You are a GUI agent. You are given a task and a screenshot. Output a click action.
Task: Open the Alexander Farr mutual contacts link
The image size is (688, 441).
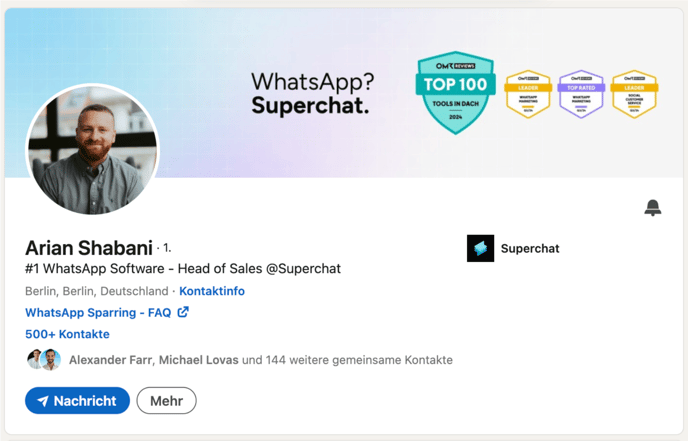(111, 360)
